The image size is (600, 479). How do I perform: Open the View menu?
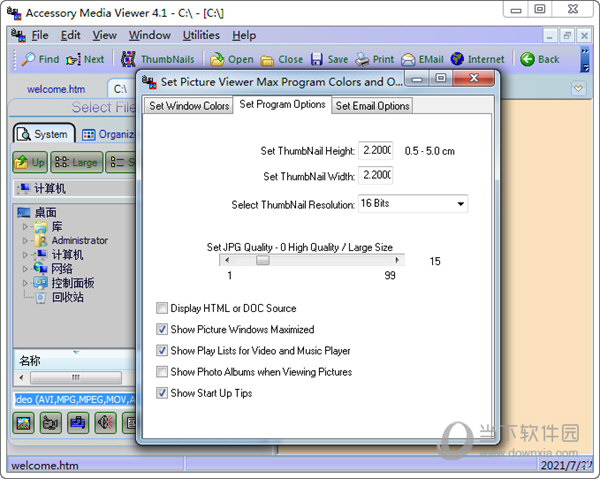pyautogui.click(x=104, y=36)
